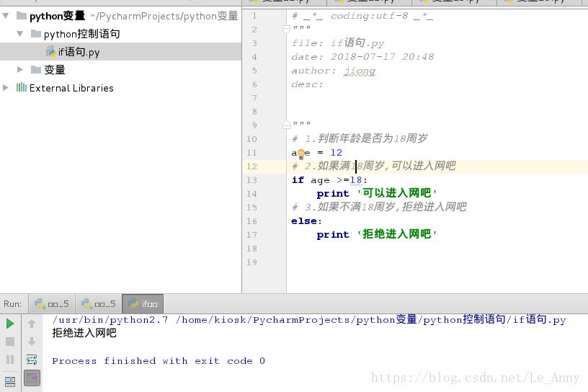Viewport: 588px width, 392px height.
Task: Click the project root folder icon beside python变量
Action: (22, 16)
